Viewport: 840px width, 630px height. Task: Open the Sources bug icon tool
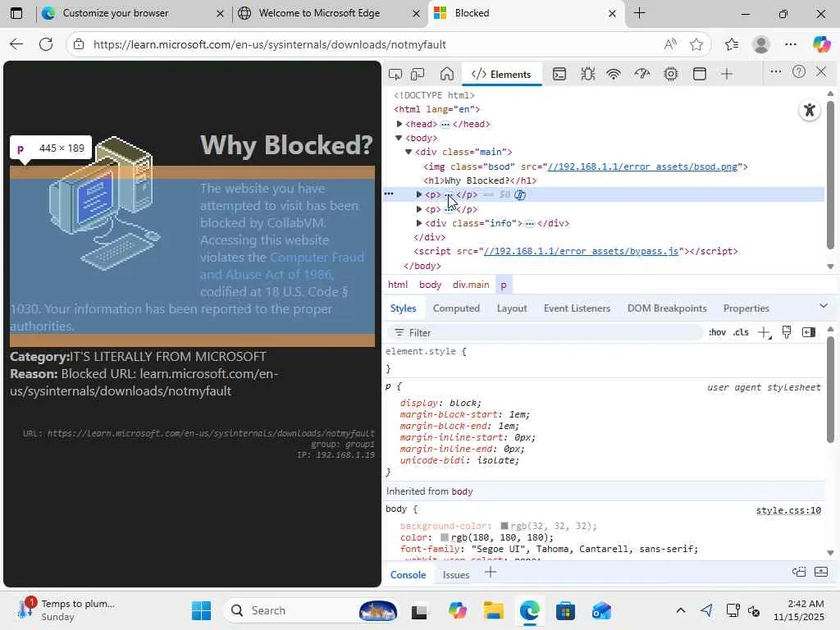click(587, 74)
